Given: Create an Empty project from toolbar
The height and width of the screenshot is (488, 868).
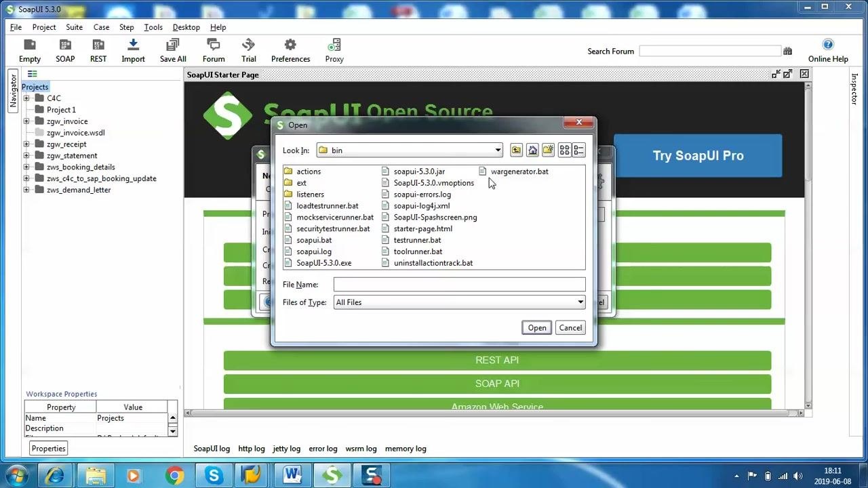Looking at the screenshot, I should (30, 51).
